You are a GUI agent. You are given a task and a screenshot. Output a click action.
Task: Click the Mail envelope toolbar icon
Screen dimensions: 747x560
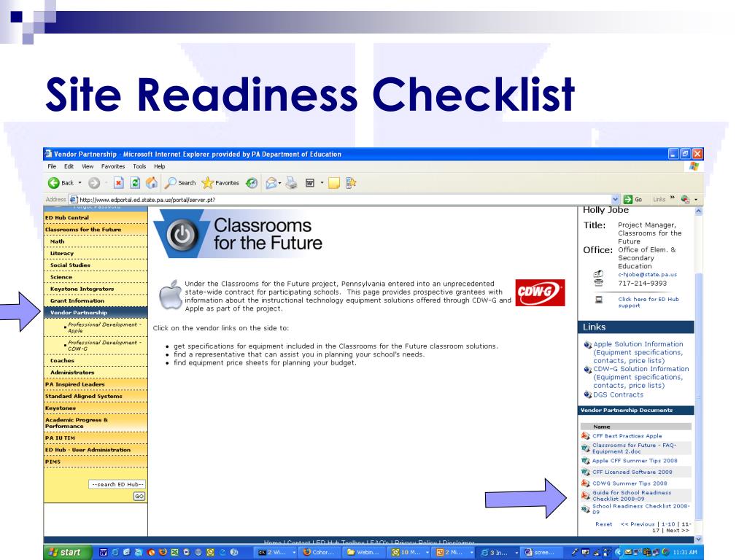(271, 183)
